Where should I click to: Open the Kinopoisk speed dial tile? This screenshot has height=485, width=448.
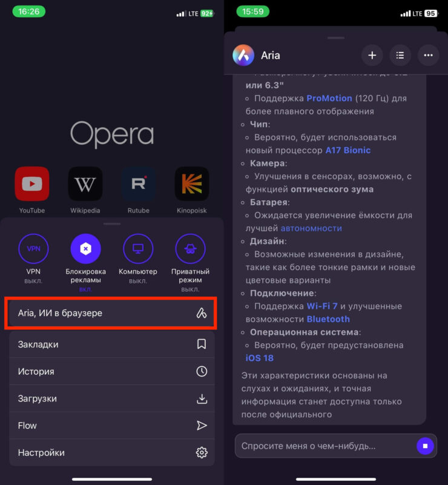tap(191, 184)
